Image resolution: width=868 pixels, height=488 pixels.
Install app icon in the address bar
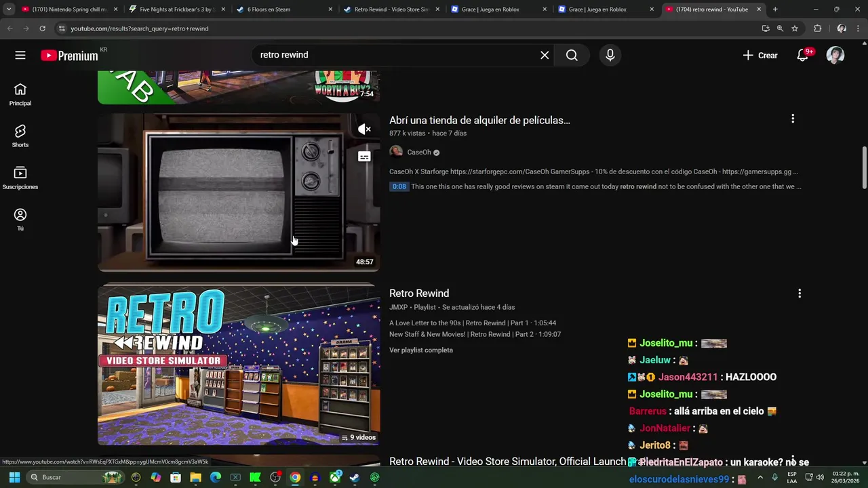766,28
